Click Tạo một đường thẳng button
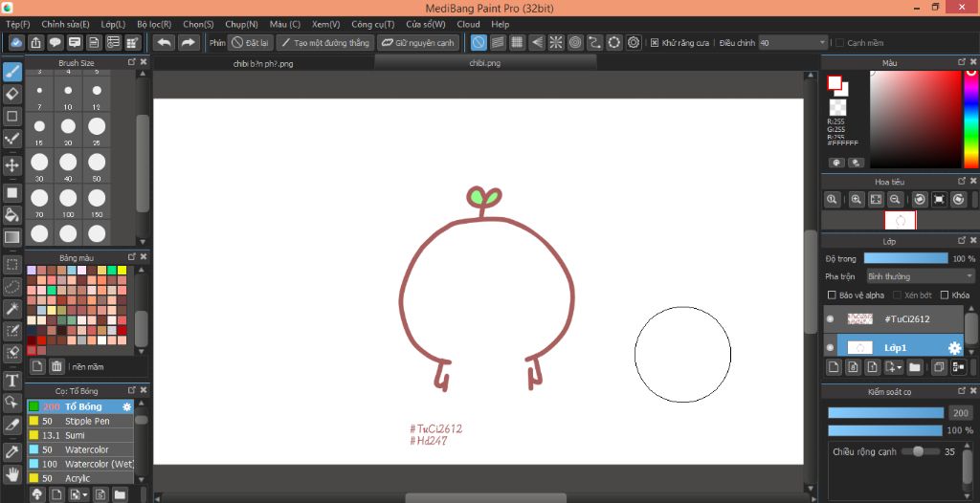Viewport: 980px width, 503px height. (x=325, y=43)
